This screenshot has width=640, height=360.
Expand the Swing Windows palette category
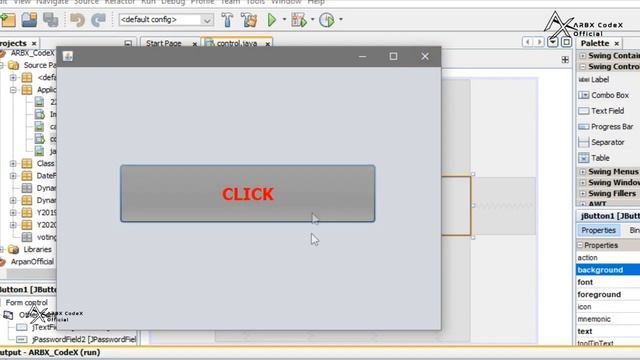click(583, 183)
